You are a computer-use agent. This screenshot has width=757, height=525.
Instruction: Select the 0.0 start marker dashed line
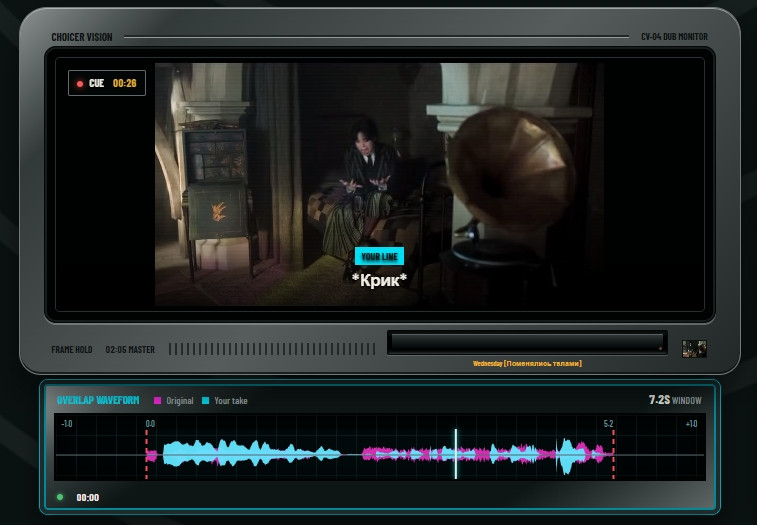point(146,454)
